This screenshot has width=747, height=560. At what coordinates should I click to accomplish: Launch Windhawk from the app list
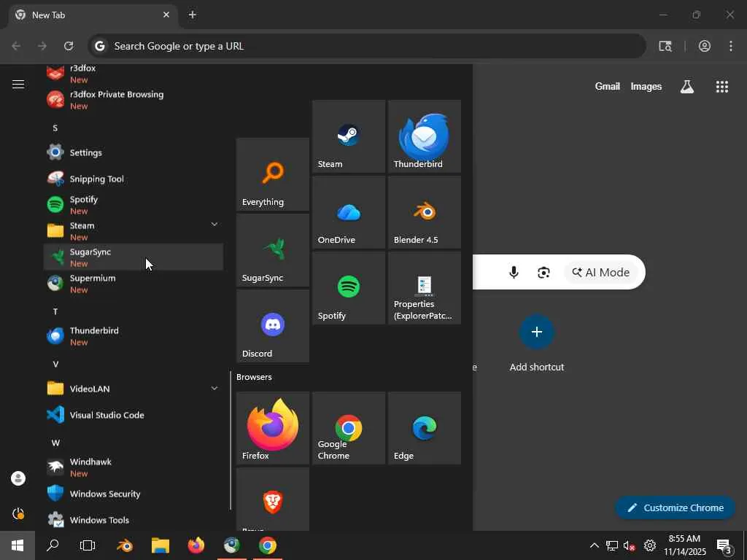[x=133, y=467]
